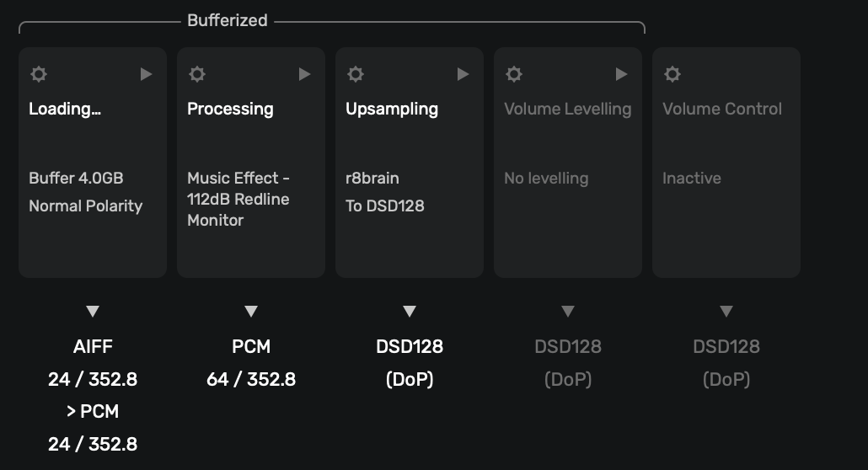Expand the arrow below Loading card

93,312
